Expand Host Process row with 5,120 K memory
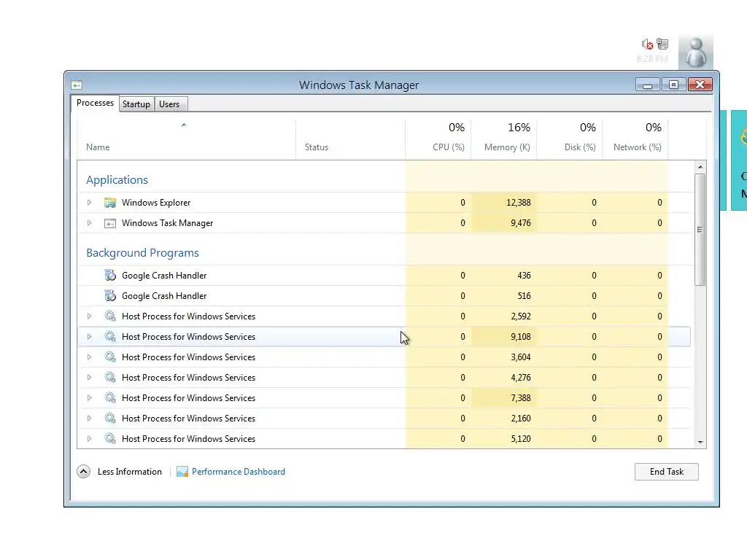747x560 pixels. [89, 438]
